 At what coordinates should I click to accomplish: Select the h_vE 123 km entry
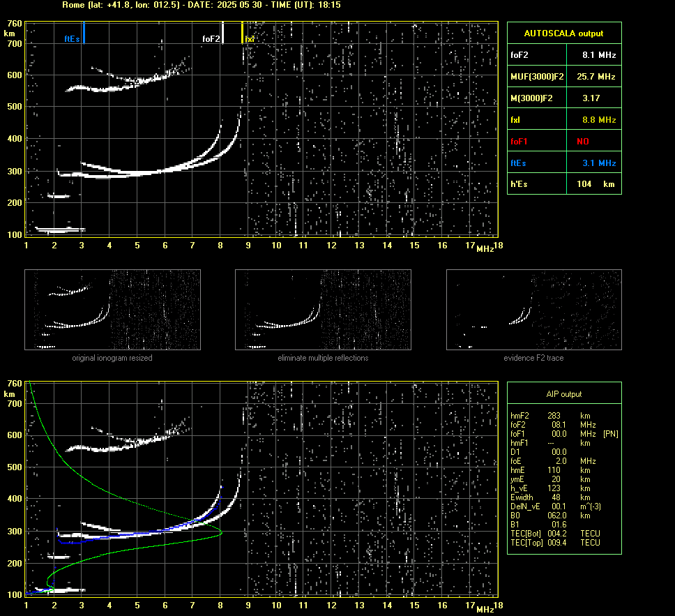tap(550, 488)
